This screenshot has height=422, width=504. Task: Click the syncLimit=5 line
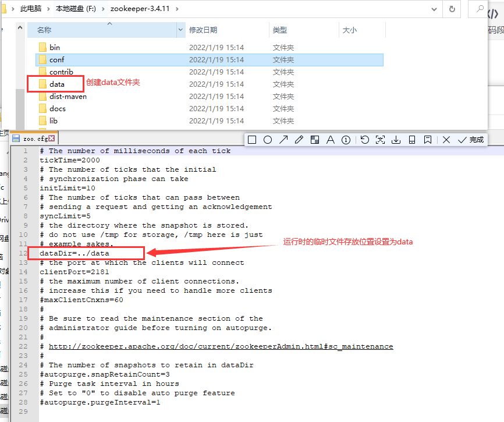pos(65,216)
